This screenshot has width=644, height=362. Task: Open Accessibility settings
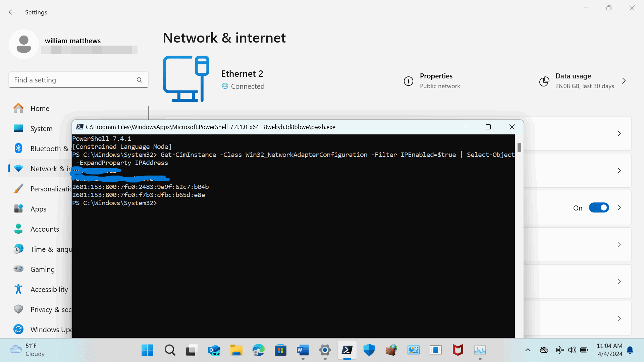pos(49,290)
